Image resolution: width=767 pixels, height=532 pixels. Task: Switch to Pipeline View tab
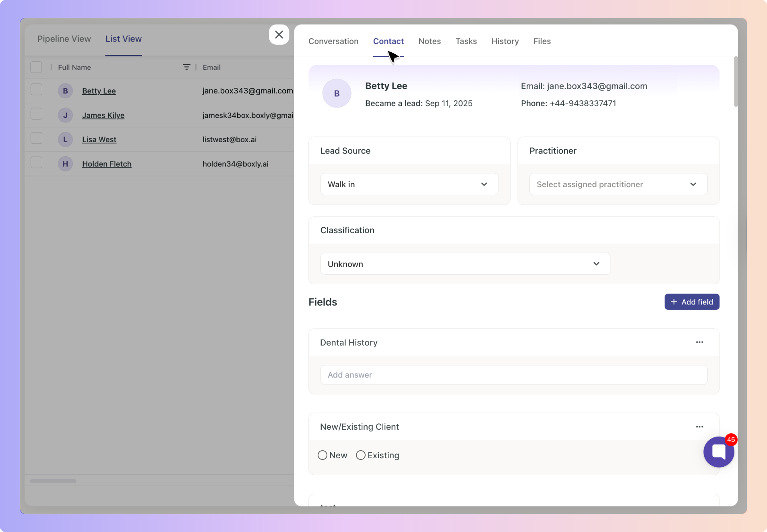(64, 39)
